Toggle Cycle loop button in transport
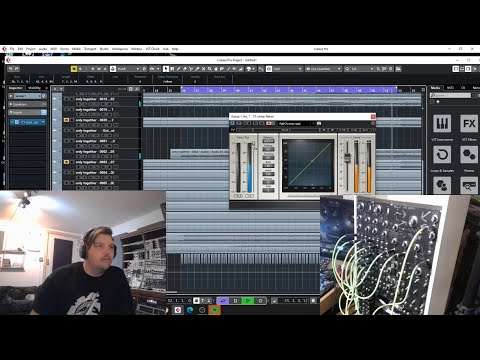Image resolution: width=480 pixels, height=360 pixels. tap(223, 301)
